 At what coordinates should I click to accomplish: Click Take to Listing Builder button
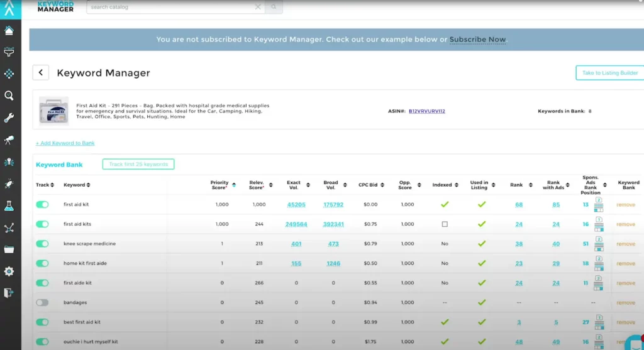point(610,73)
